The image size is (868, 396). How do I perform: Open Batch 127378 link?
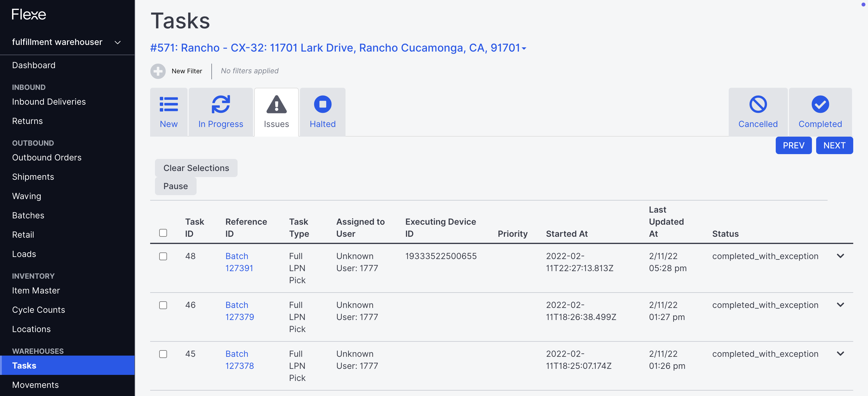click(240, 360)
